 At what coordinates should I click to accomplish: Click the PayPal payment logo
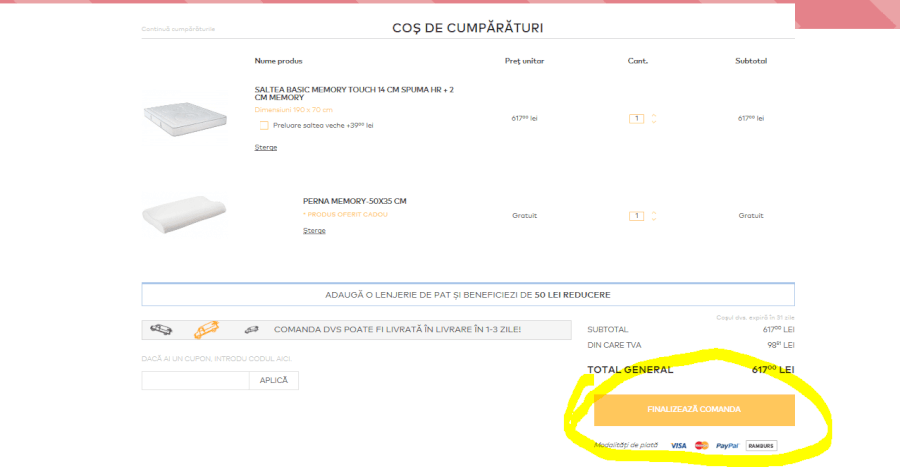[727, 445]
